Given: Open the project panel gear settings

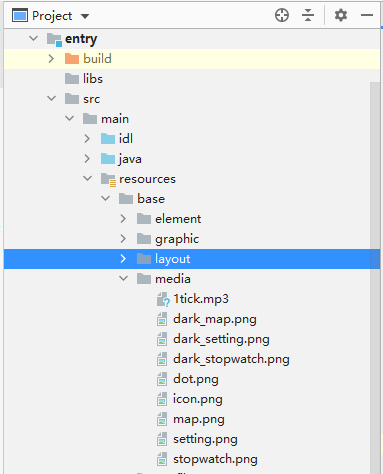Looking at the screenshot, I should click(341, 15).
